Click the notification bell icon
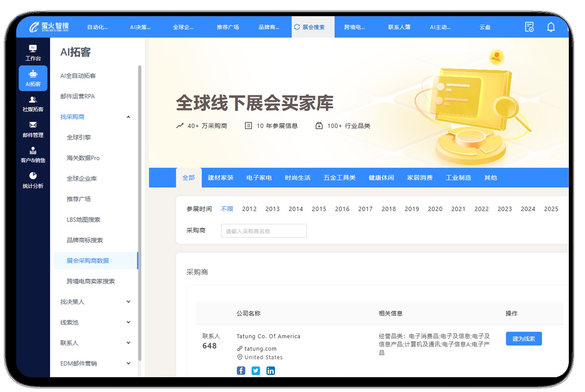585x392 pixels. point(551,27)
